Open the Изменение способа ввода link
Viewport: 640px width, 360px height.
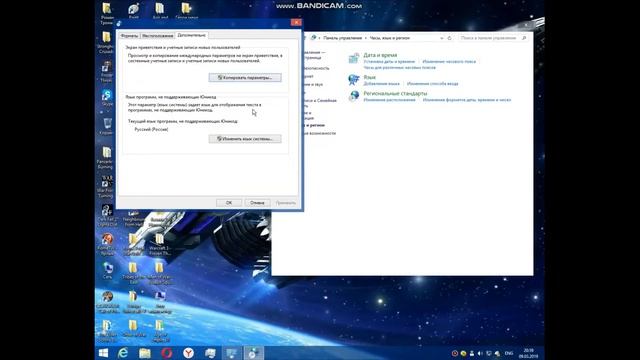433,84
